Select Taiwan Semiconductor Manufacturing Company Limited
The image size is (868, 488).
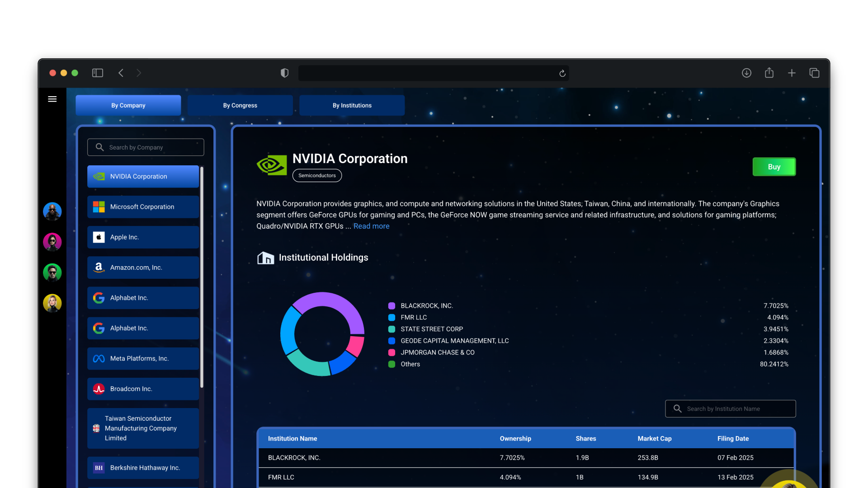click(x=143, y=428)
